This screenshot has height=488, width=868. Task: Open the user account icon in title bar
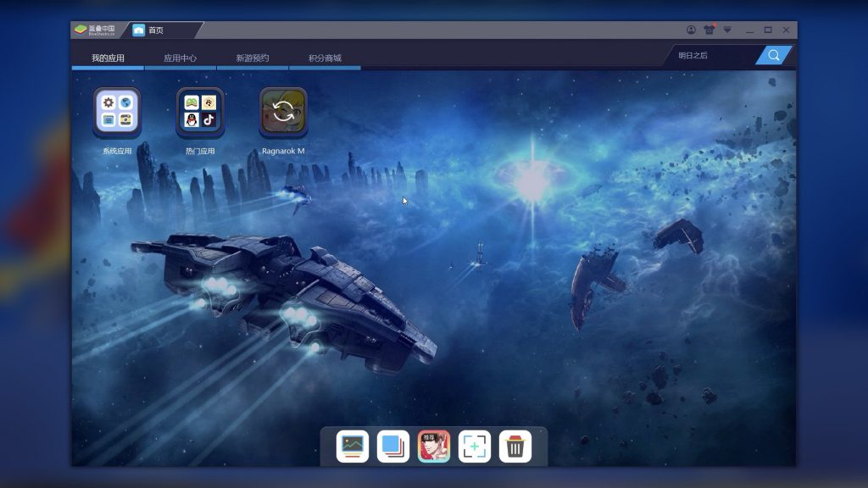click(691, 30)
